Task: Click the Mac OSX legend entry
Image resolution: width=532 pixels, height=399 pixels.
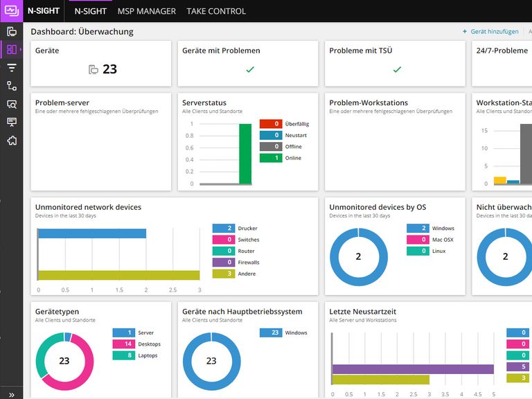Action: pos(430,240)
